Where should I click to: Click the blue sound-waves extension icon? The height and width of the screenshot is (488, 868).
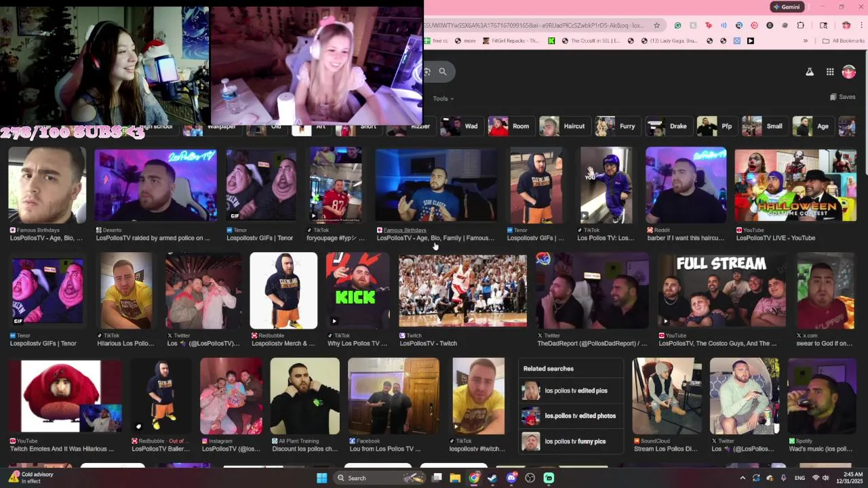(724, 26)
